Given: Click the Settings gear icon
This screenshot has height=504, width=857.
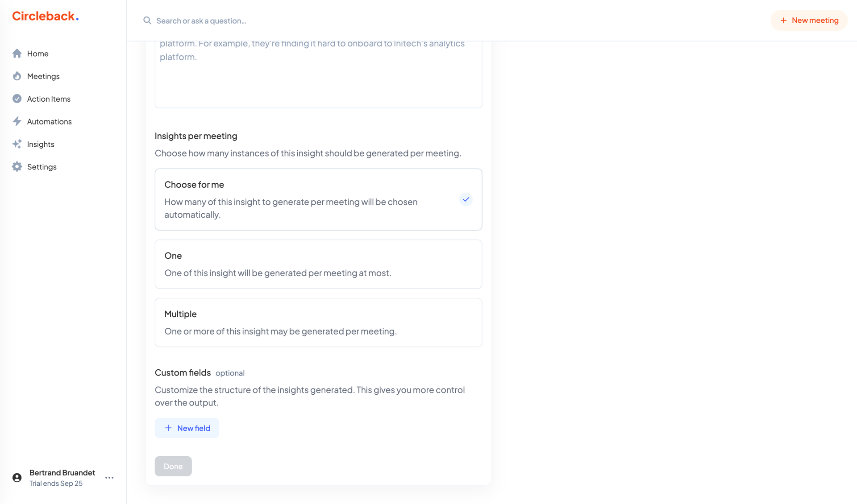Looking at the screenshot, I should pyautogui.click(x=17, y=166).
